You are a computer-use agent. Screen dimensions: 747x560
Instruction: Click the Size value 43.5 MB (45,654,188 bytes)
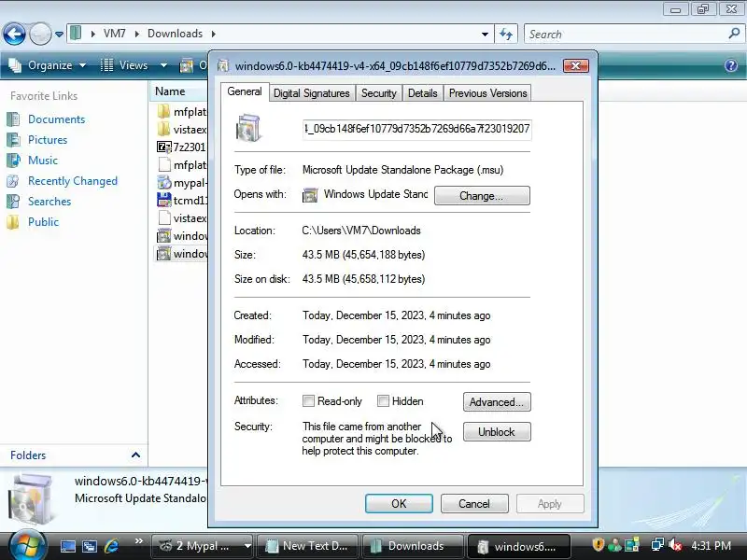[x=363, y=255]
